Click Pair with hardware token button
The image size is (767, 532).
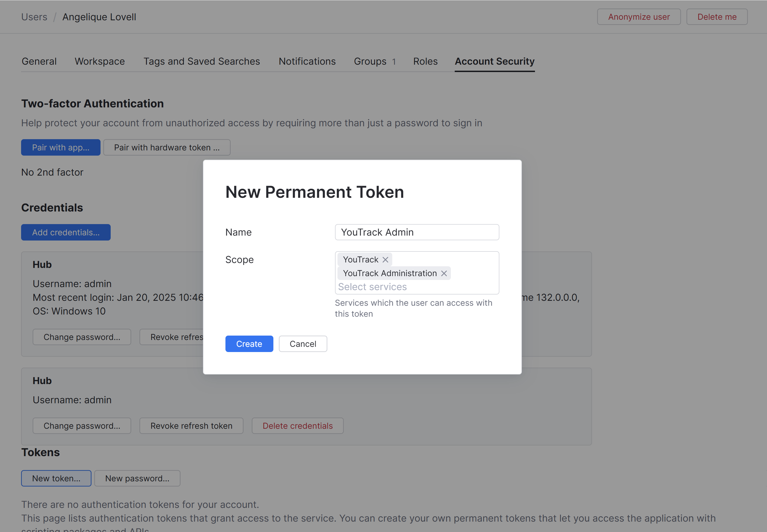click(167, 147)
